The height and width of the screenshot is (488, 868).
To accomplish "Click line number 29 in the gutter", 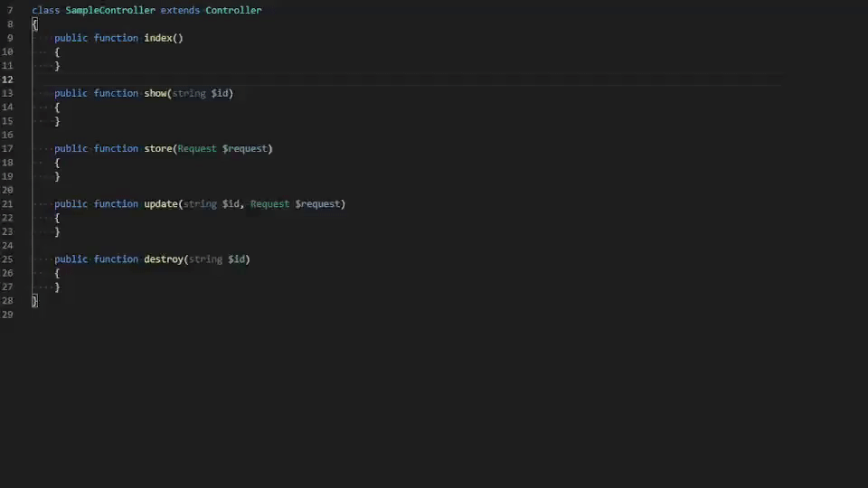I will (x=7, y=314).
